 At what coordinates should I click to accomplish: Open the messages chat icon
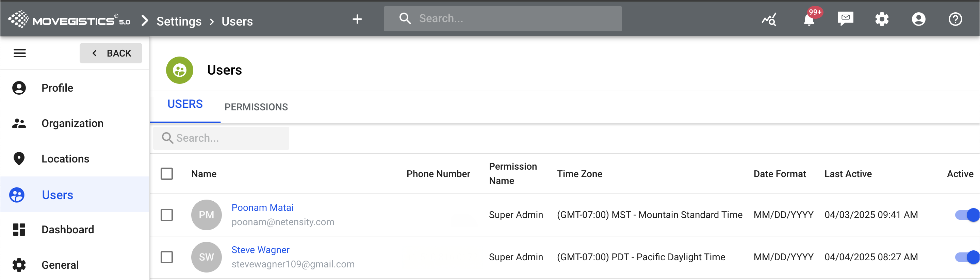845,19
